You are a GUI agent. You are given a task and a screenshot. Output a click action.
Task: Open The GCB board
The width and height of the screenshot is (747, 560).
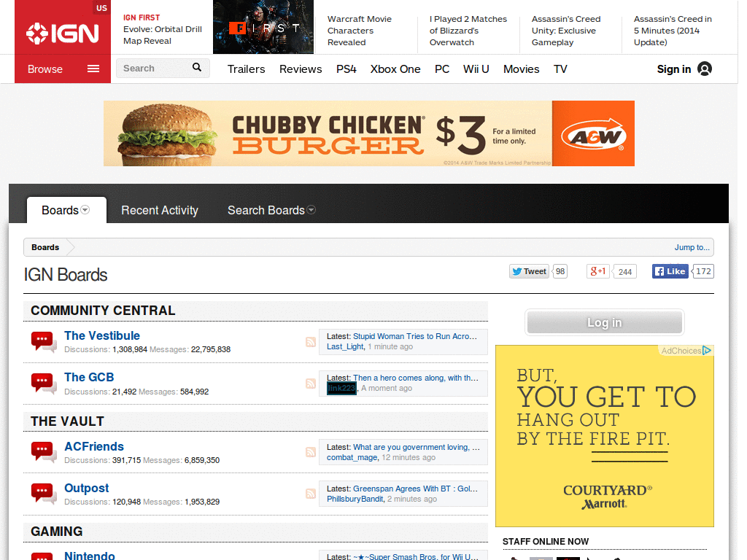click(89, 377)
